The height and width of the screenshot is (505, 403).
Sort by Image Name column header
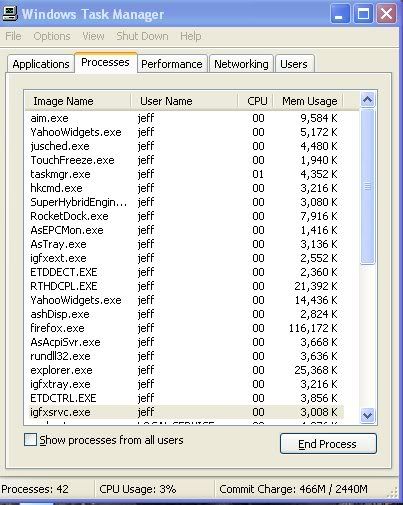(x=77, y=101)
